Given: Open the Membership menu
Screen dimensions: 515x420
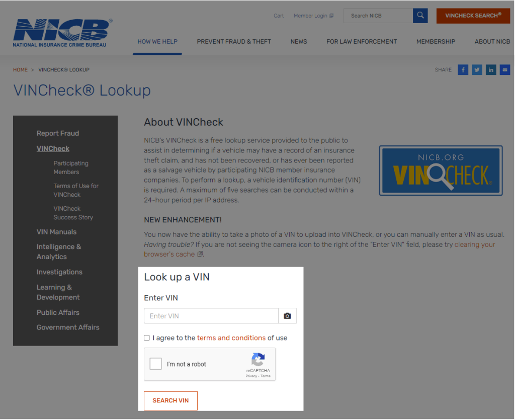Looking at the screenshot, I should 436,42.
